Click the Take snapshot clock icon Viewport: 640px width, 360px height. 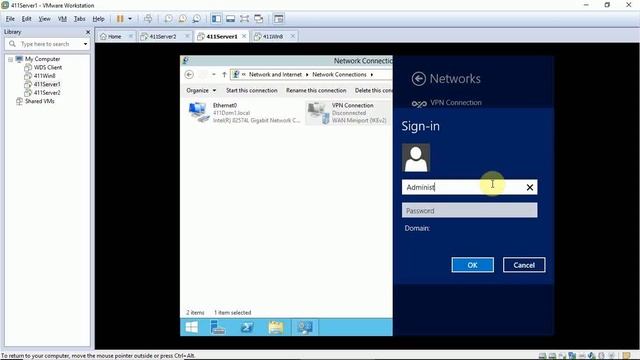coord(168,19)
